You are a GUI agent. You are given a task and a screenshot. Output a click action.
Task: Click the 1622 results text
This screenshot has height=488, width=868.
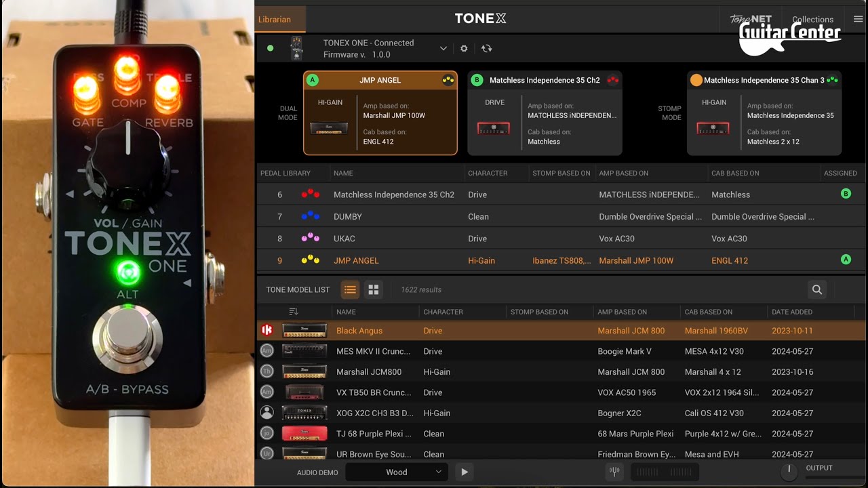421,289
